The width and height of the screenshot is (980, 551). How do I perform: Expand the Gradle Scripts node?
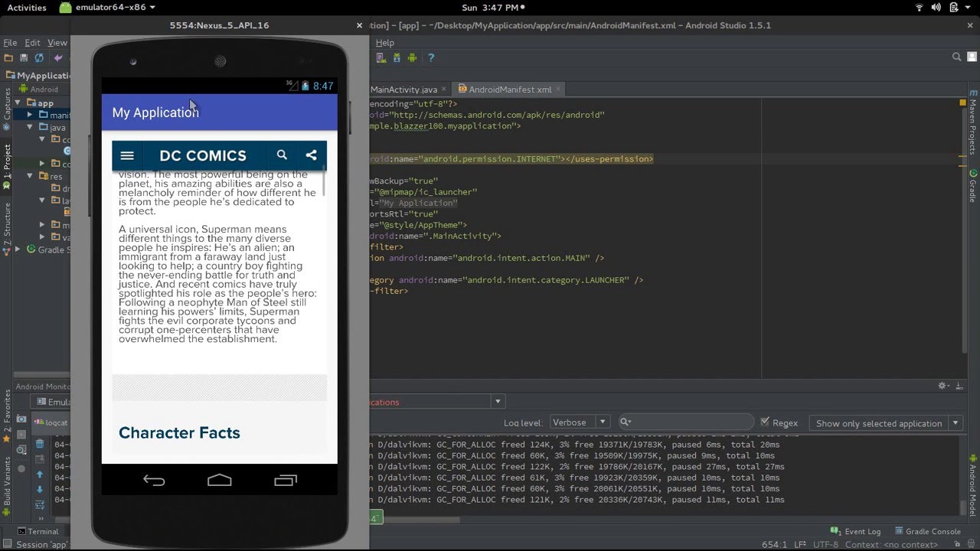point(18,249)
